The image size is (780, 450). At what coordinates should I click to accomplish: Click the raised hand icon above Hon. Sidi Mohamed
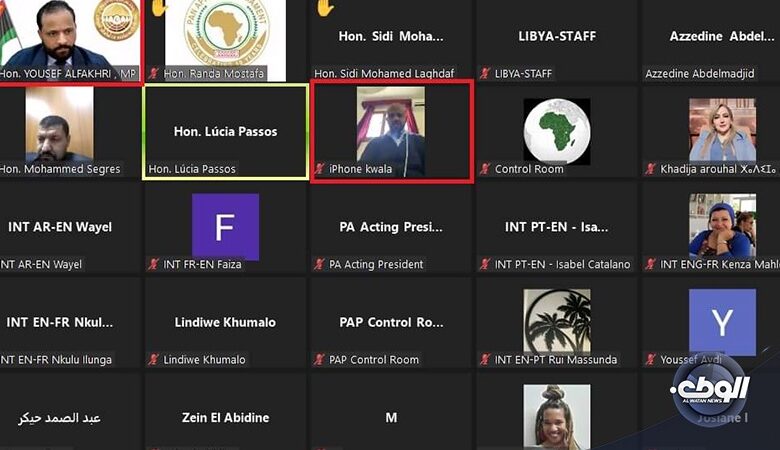click(x=325, y=7)
